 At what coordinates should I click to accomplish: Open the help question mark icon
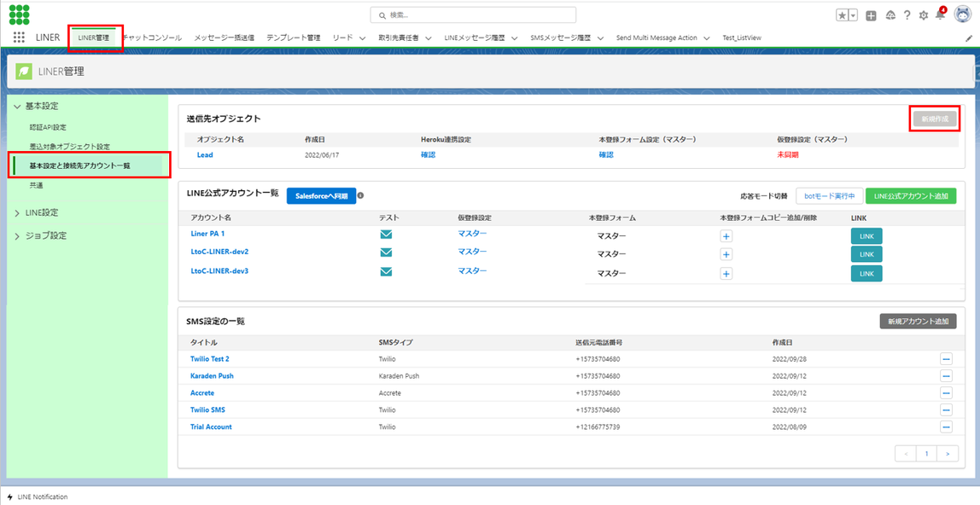point(907,15)
